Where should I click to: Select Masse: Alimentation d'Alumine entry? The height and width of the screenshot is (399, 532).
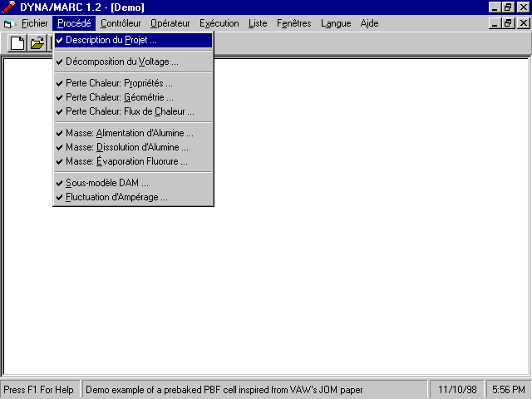click(133, 133)
